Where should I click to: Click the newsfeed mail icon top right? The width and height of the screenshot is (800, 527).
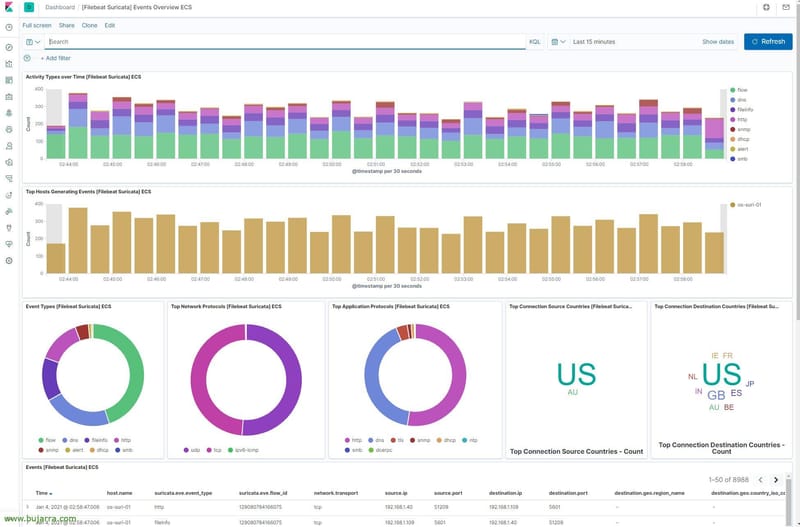point(786,7)
